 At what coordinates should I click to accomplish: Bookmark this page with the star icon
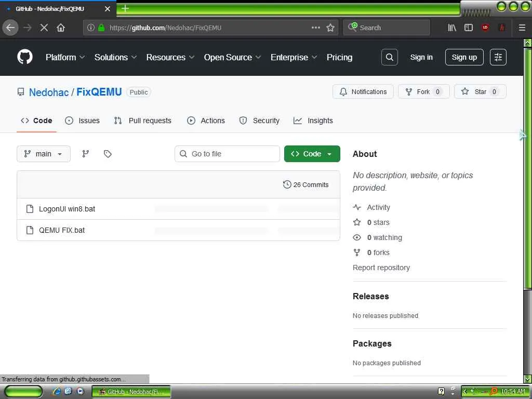[x=330, y=28]
